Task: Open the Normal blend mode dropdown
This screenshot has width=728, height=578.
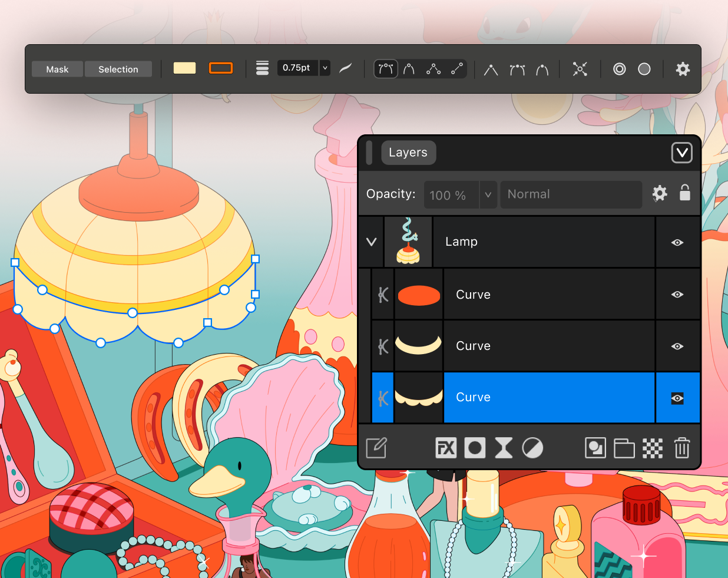Action: [x=571, y=194]
